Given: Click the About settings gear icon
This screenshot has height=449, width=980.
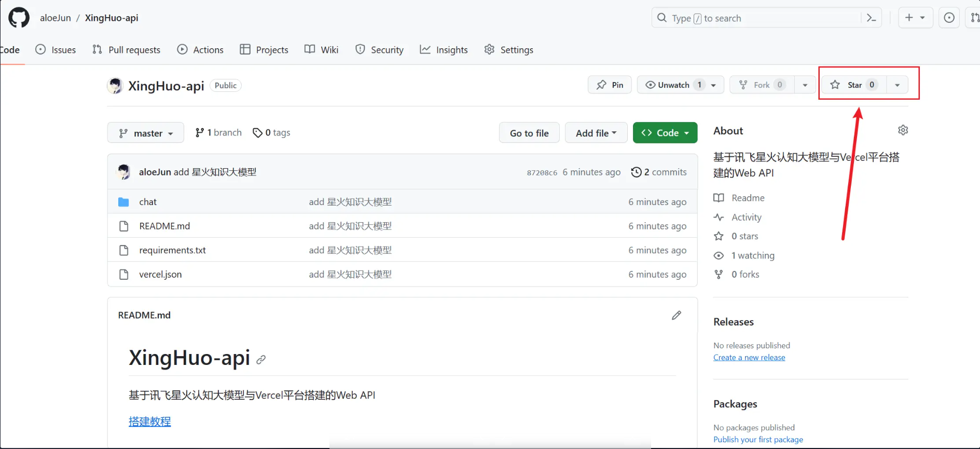Looking at the screenshot, I should [903, 130].
